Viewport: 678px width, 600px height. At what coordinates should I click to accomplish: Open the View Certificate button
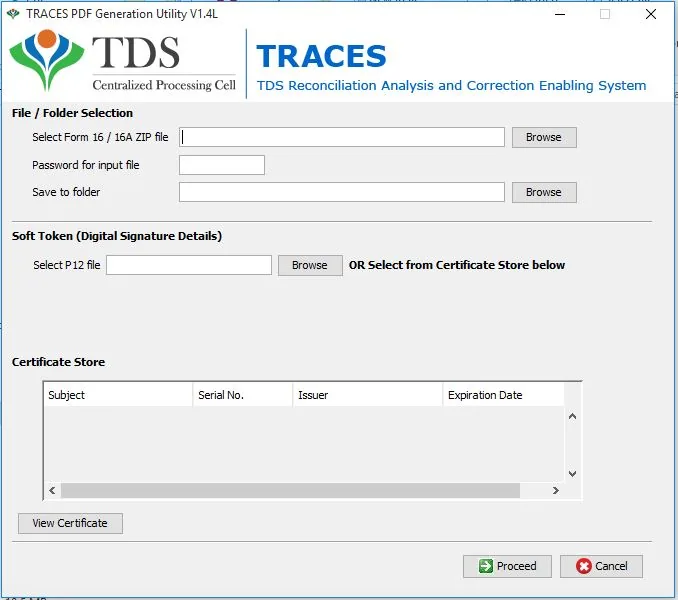(x=70, y=523)
